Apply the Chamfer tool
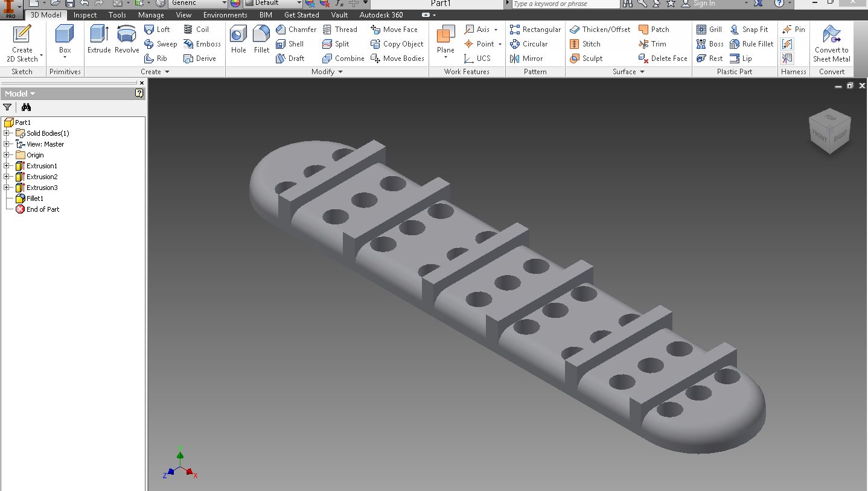This screenshot has height=491, width=868. pos(296,30)
